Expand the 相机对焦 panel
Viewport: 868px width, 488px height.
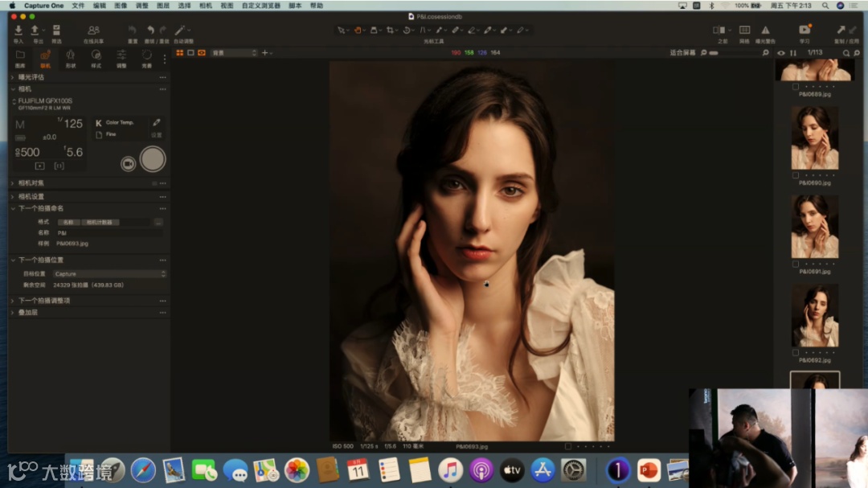(x=13, y=182)
